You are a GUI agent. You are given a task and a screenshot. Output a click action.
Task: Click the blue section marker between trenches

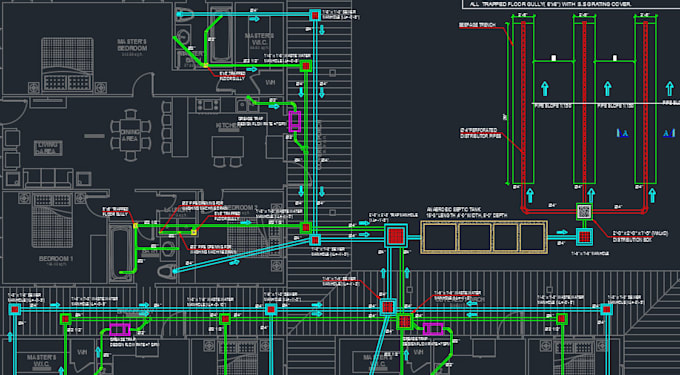point(623,134)
